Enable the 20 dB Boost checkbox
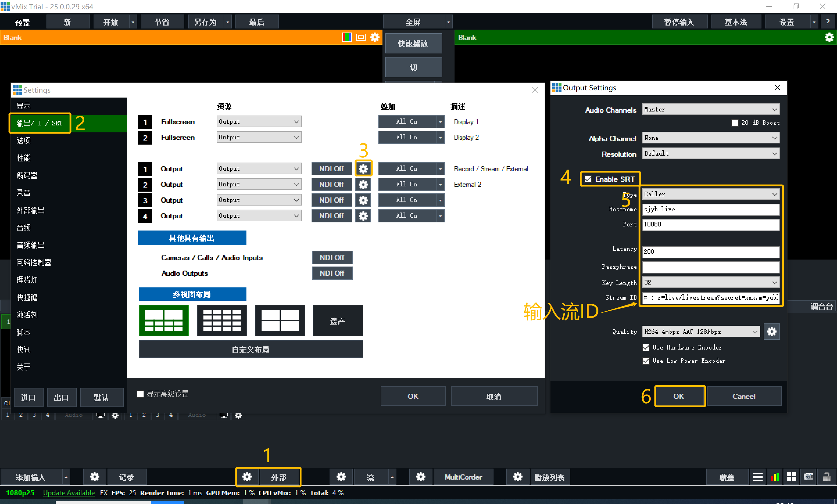837x504 pixels. pyautogui.click(x=735, y=123)
